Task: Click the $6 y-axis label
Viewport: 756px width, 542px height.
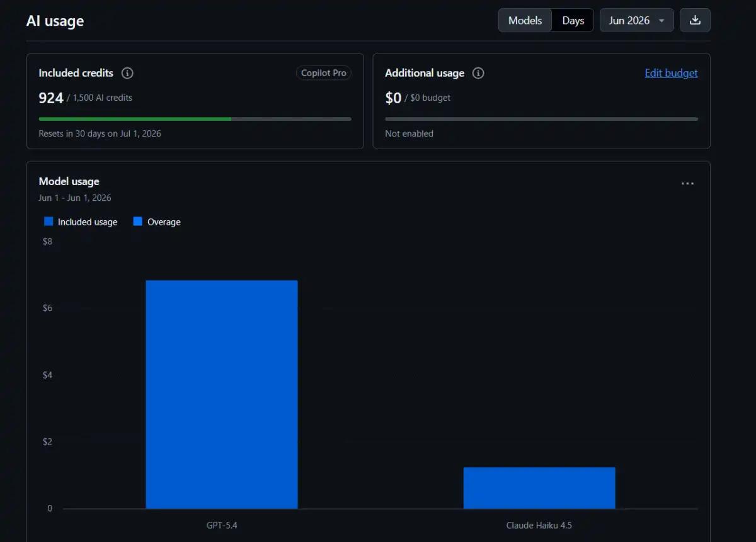Action: [x=48, y=308]
